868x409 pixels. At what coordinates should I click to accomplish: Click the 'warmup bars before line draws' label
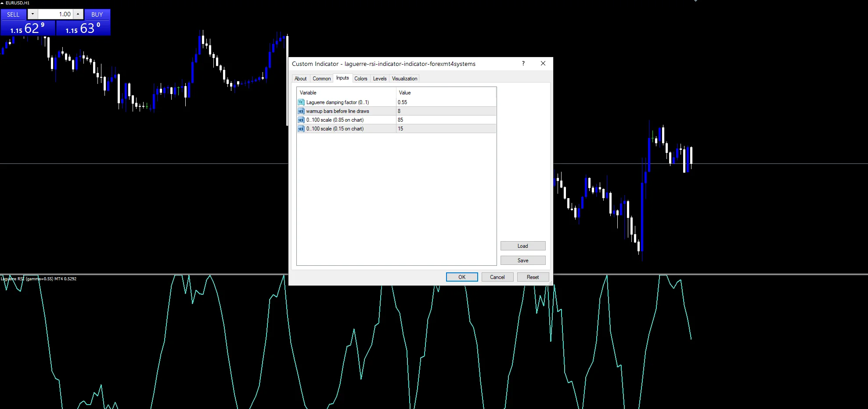pos(338,111)
